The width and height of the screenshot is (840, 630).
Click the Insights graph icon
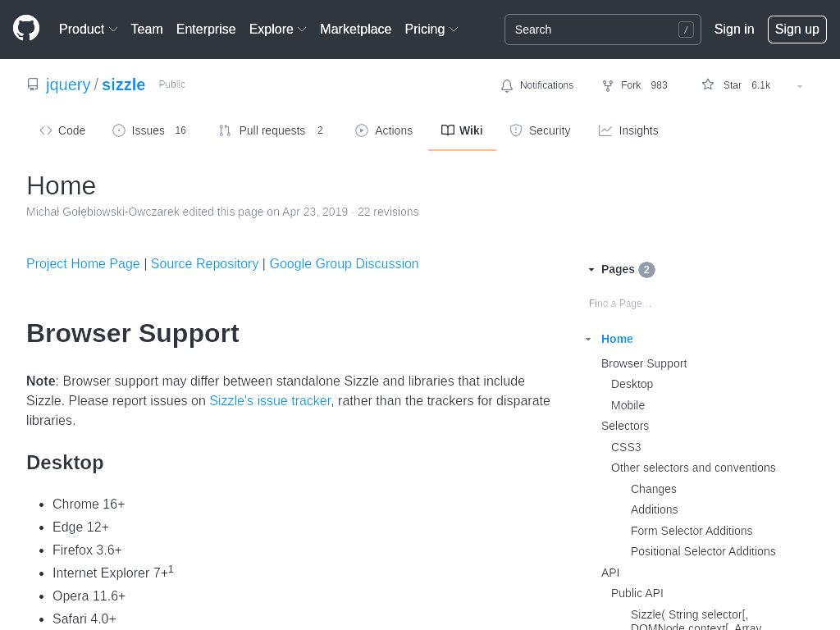click(x=605, y=130)
